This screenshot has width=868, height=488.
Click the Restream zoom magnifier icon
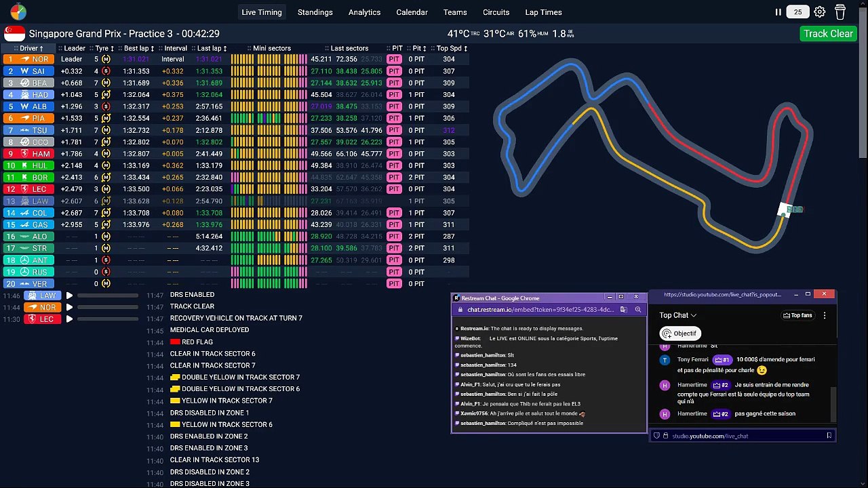(x=637, y=310)
